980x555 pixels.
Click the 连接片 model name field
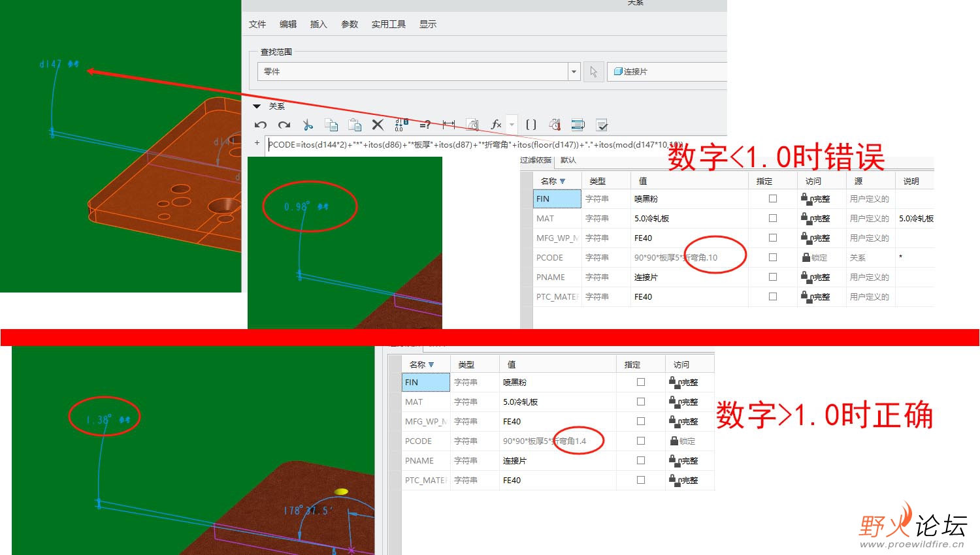click(667, 72)
